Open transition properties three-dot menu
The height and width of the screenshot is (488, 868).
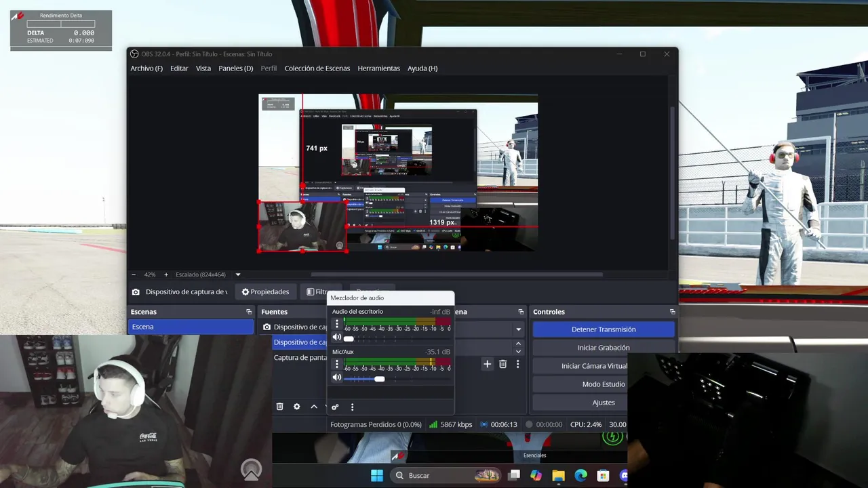tap(517, 364)
